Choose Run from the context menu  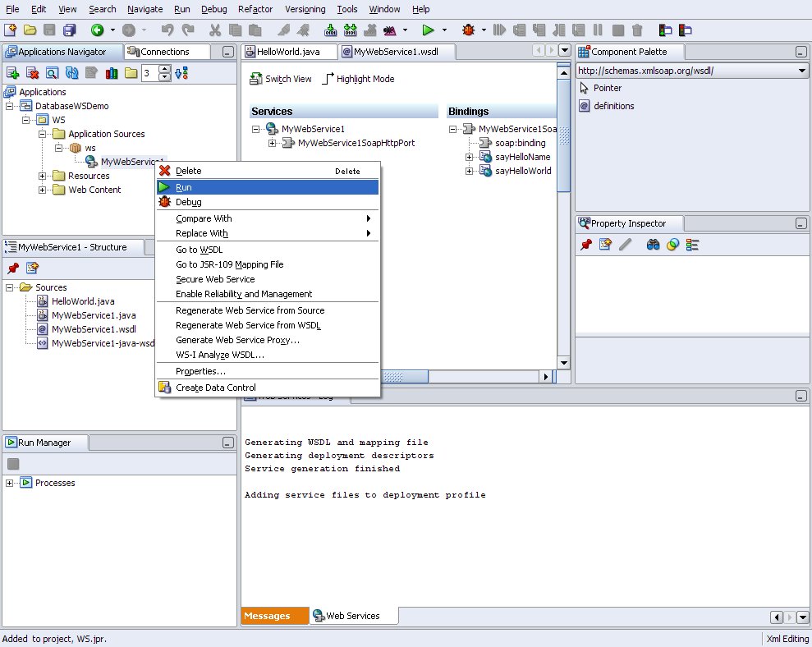coord(268,187)
